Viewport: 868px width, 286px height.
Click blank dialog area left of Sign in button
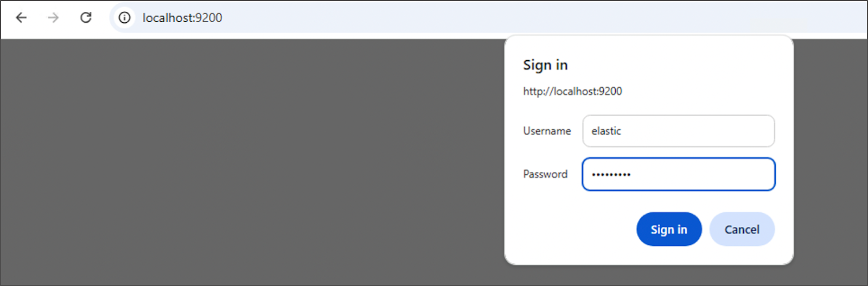[570, 230]
